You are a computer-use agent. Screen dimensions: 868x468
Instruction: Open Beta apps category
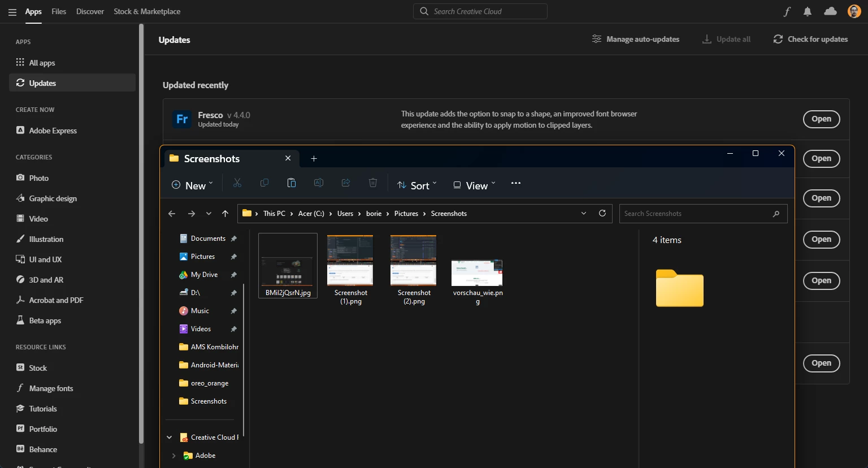click(x=72, y=320)
